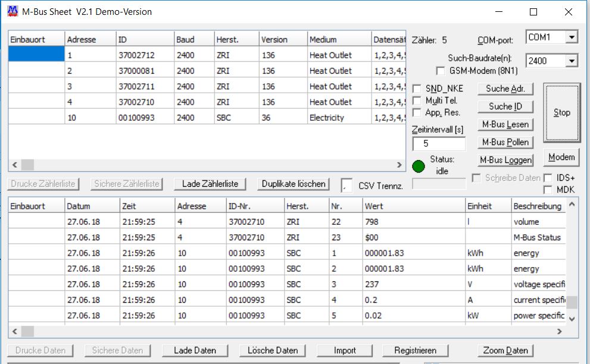Enable the MDK checkbox
The image size is (590, 364).
(548, 190)
